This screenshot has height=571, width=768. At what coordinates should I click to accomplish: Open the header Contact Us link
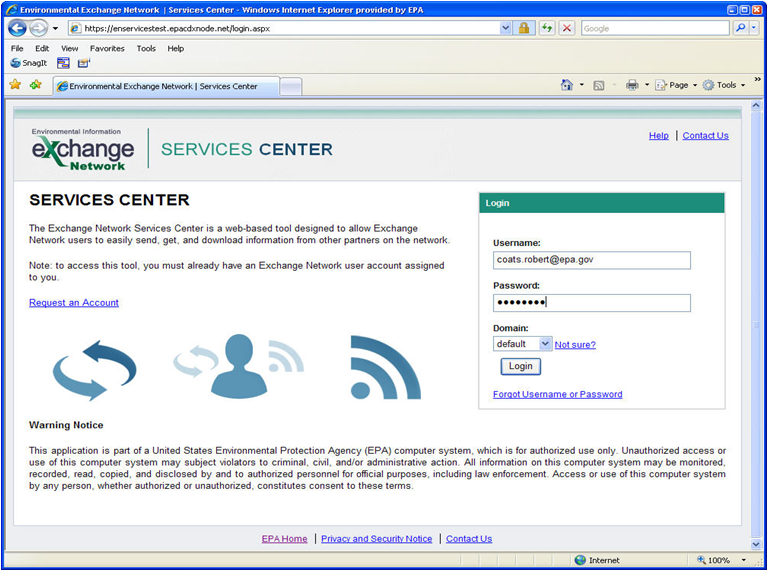coord(705,136)
